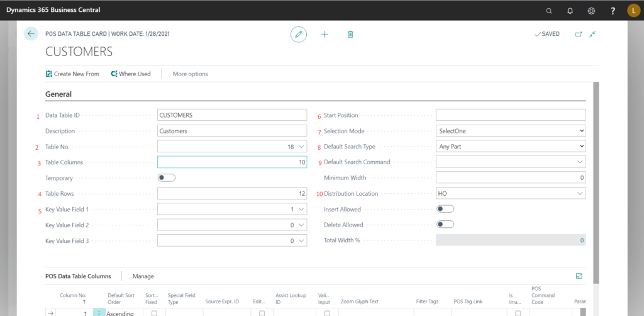
Task: Click the Table Rows field
Action: pos(232,193)
